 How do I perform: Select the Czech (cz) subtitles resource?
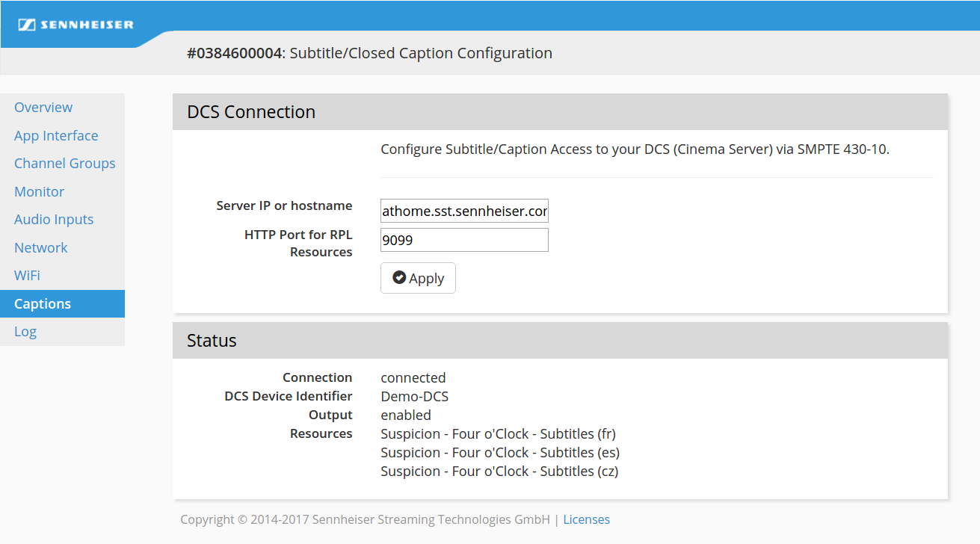(499, 472)
